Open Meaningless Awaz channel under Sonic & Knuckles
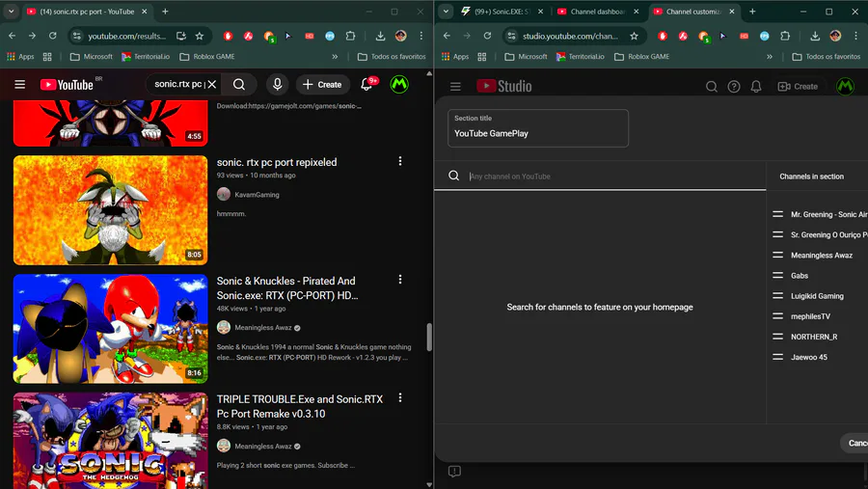The height and width of the screenshot is (489, 868). click(263, 327)
